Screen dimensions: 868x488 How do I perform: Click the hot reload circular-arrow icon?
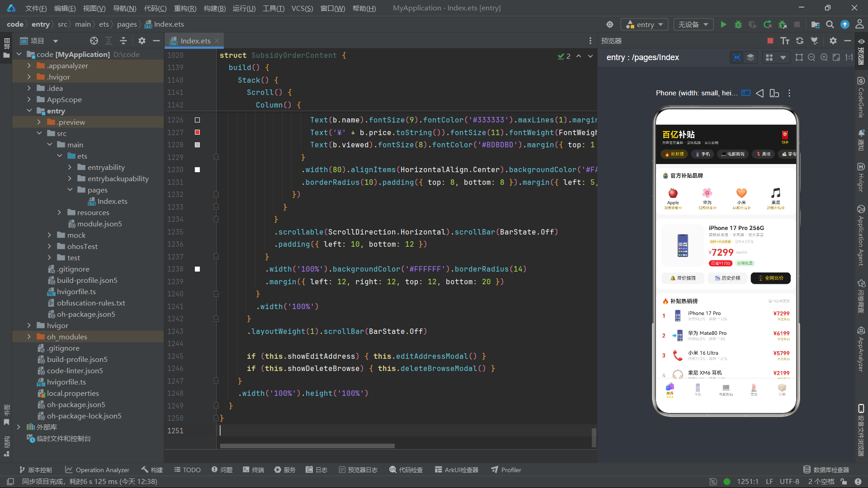click(x=768, y=24)
